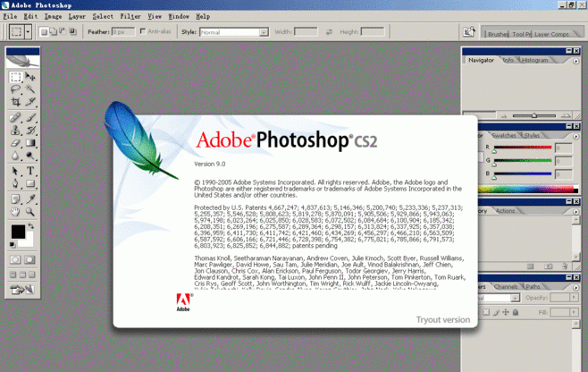Select the Blur tool

click(x=15, y=156)
